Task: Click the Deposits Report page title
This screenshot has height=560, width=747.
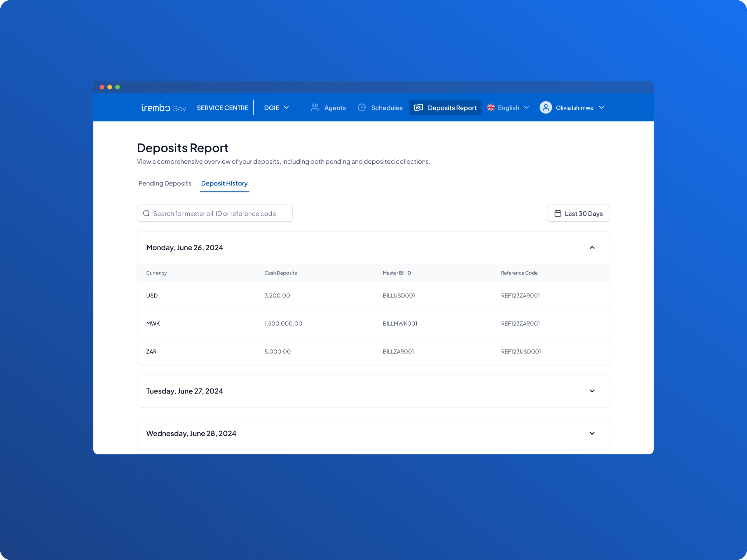Action: click(x=183, y=148)
